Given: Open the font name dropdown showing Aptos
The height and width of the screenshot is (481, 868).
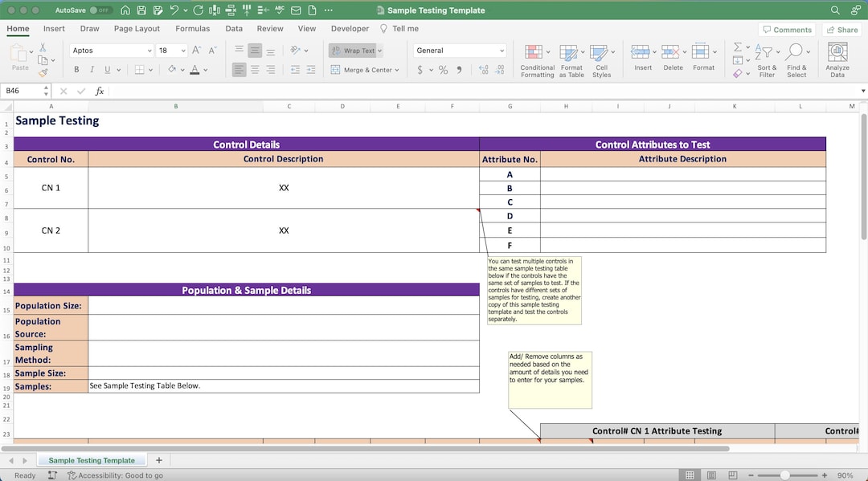Looking at the screenshot, I should (111, 50).
